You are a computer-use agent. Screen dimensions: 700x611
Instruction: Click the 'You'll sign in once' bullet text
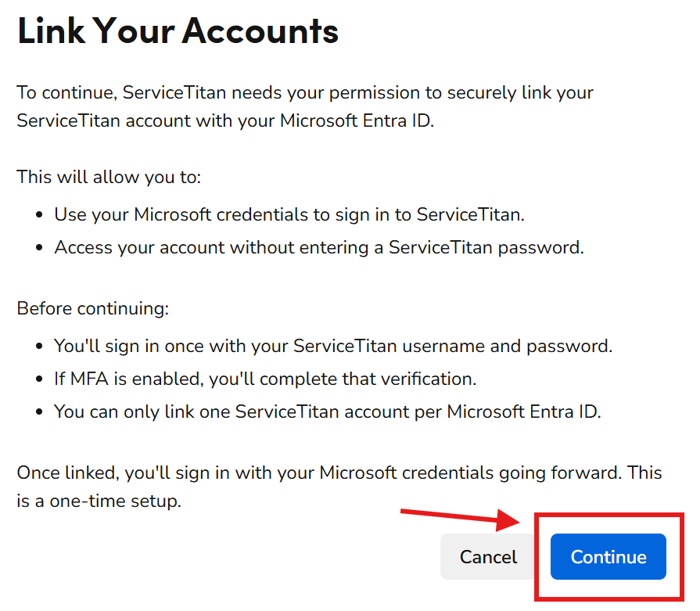[333, 346]
